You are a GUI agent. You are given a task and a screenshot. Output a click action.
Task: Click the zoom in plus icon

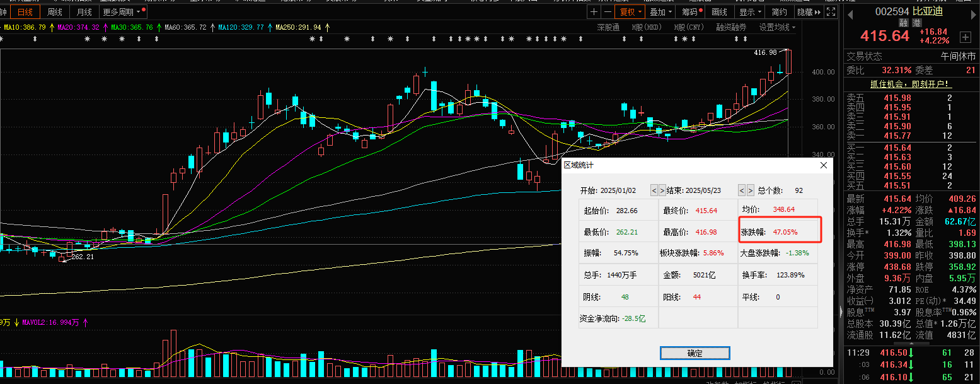[594, 12]
